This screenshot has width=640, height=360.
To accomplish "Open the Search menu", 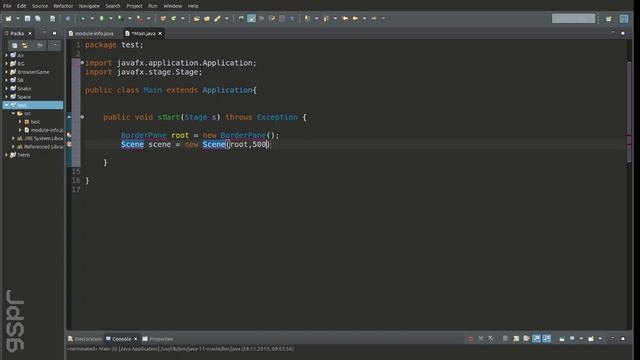I will 113,6.
